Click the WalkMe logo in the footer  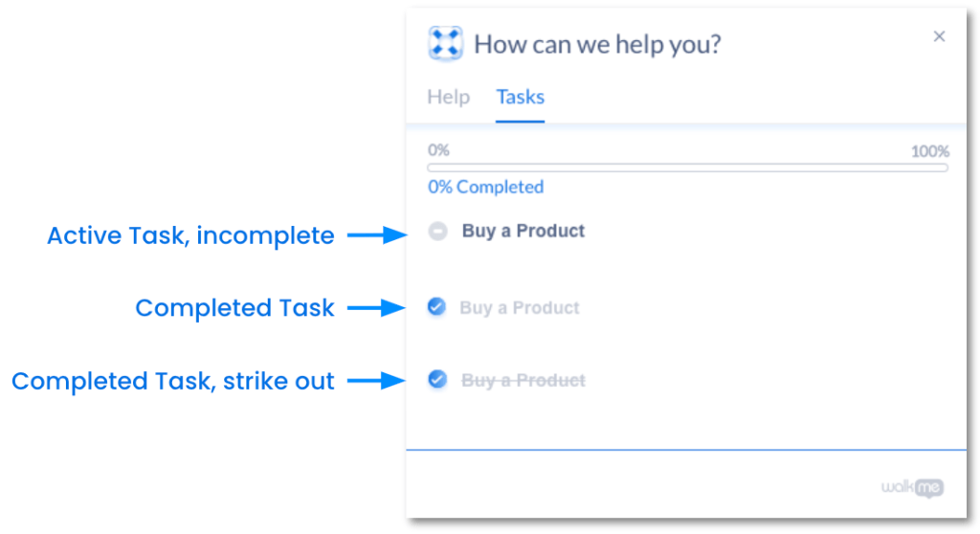point(912,488)
